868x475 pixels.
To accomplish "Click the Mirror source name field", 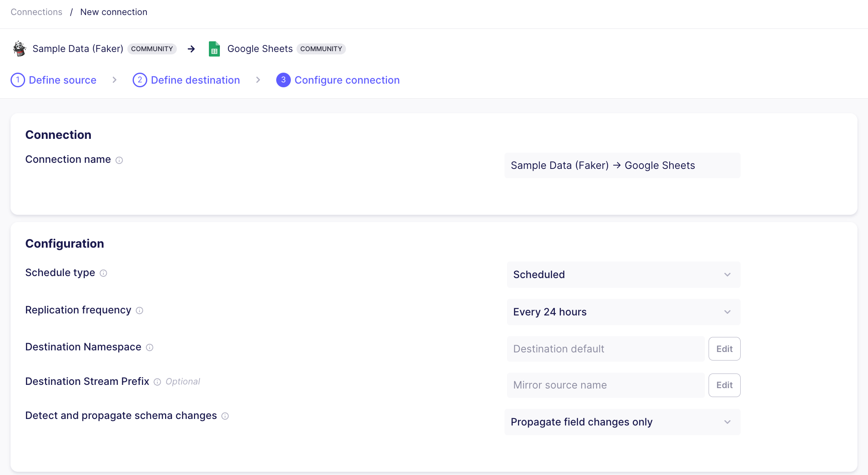I will 605,385.
